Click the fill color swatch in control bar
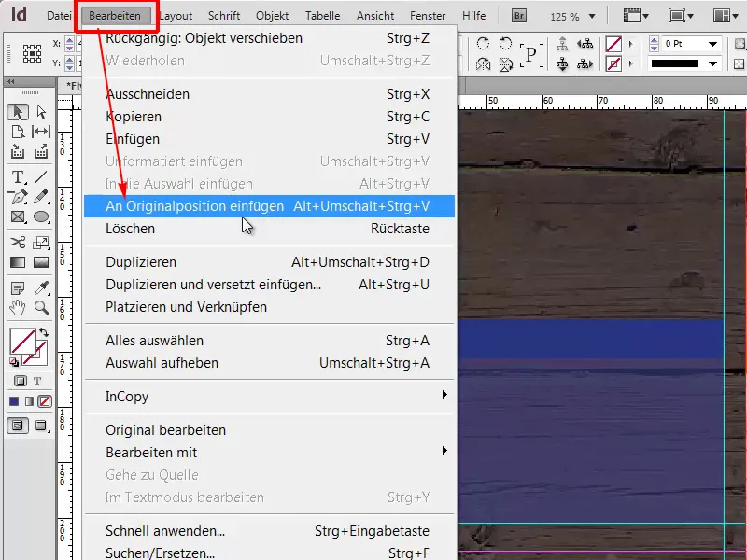Screen dimensions: 747x560 (613, 44)
